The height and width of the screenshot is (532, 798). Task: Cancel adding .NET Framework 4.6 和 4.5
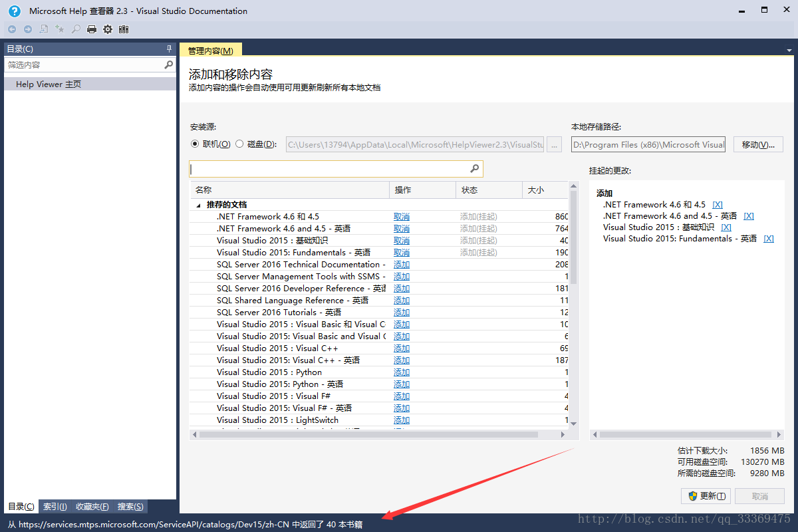[x=402, y=217]
